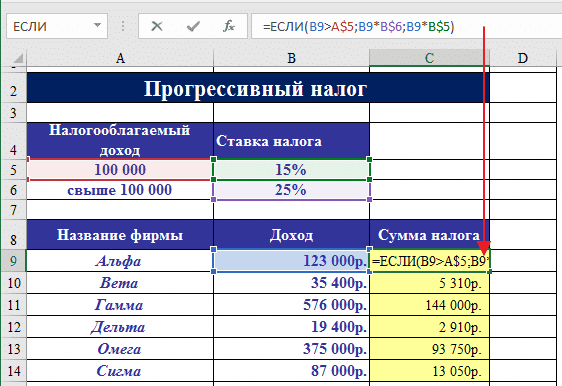
Task: Select cell containing 15%
Action: [x=291, y=169]
